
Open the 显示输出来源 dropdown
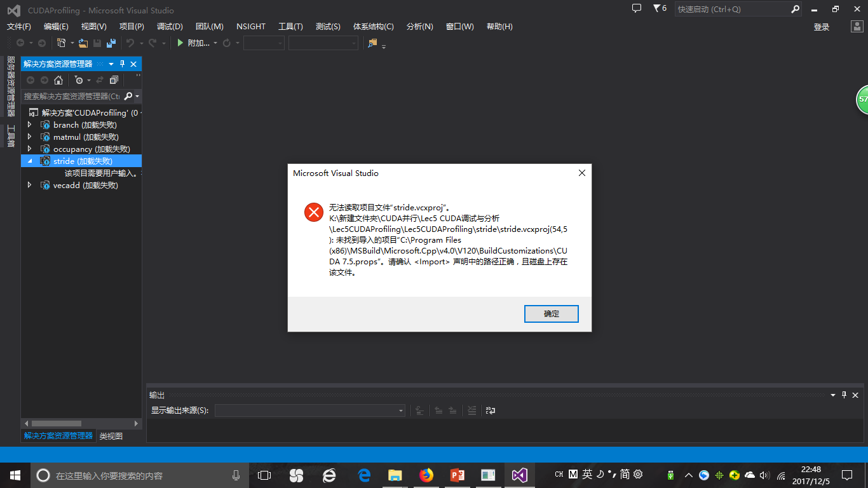[309, 410]
